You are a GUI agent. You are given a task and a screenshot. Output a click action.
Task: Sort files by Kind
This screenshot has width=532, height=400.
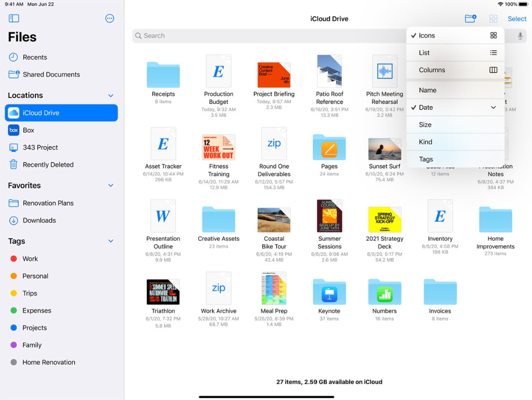(455, 142)
